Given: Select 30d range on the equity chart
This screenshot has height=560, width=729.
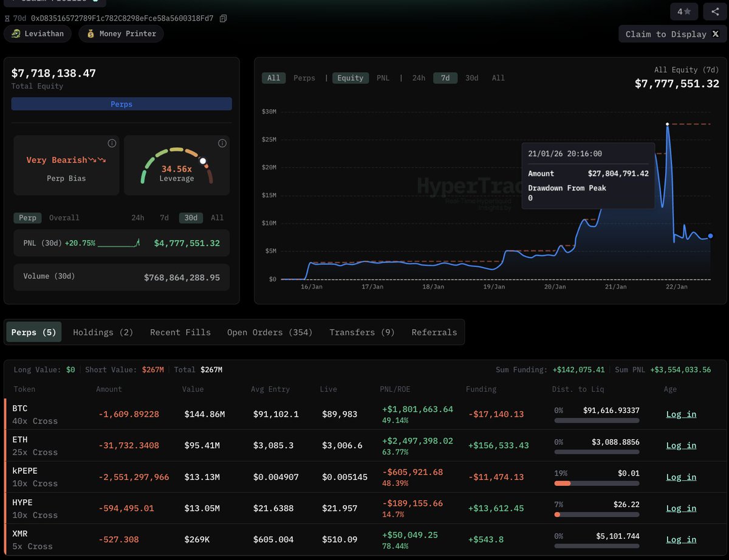Looking at the screenshot, I should pos(471,78).
